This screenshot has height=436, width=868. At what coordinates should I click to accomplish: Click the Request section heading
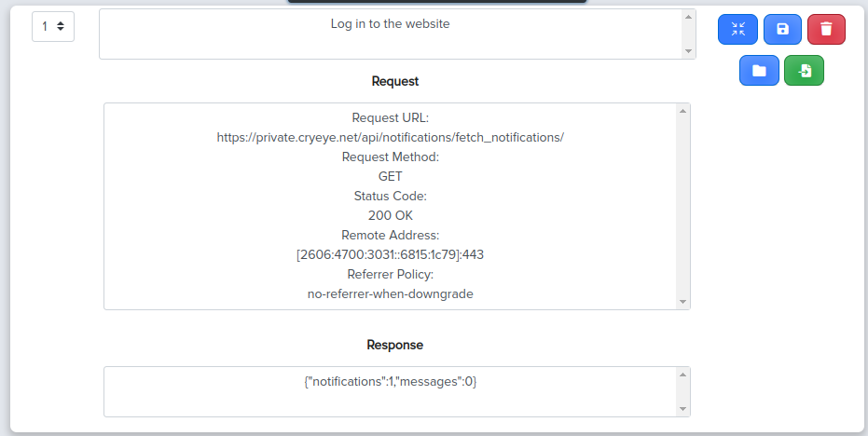coord(395,81)
